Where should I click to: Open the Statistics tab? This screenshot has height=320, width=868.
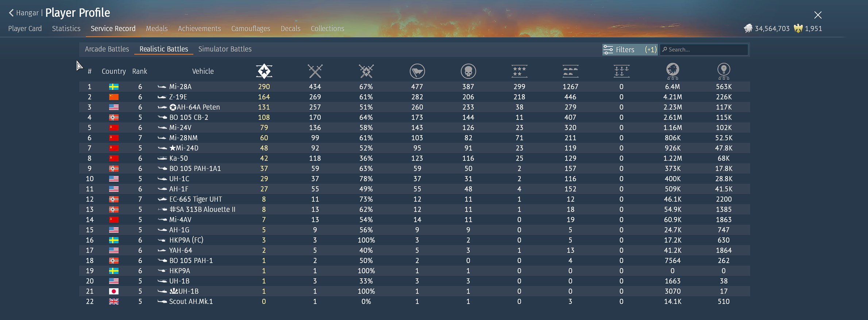click(66, 28)
